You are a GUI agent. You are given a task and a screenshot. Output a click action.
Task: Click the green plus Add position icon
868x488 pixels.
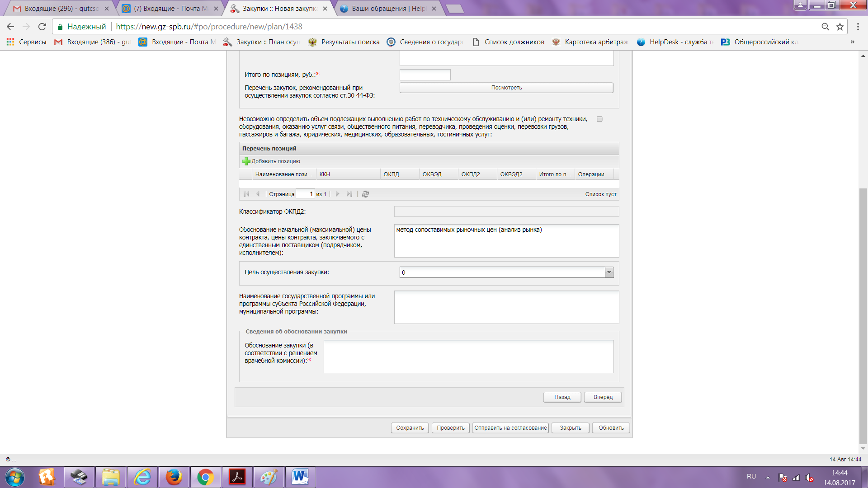coord(246,161)
